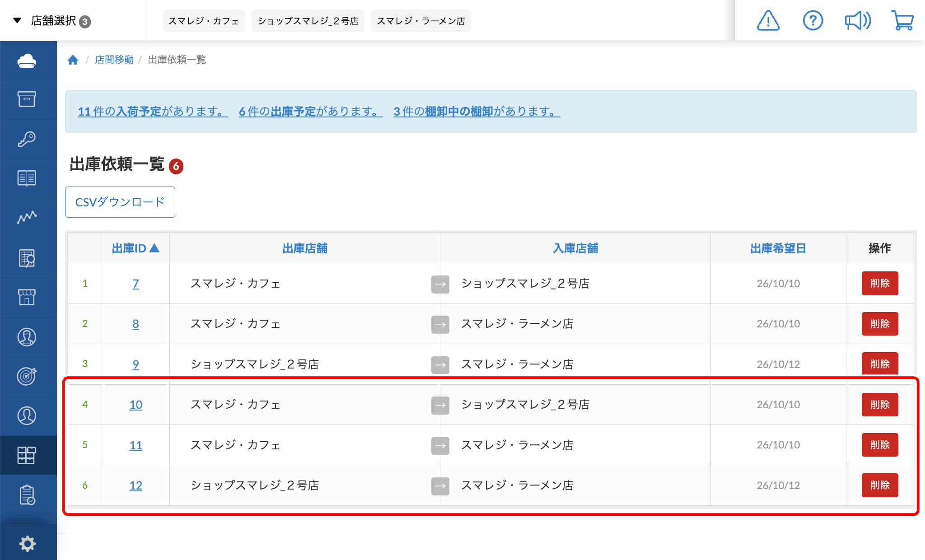This screenshot has height=560, width=925.
Task: Open the key icon in the sidebar
Action: point(27,139)
